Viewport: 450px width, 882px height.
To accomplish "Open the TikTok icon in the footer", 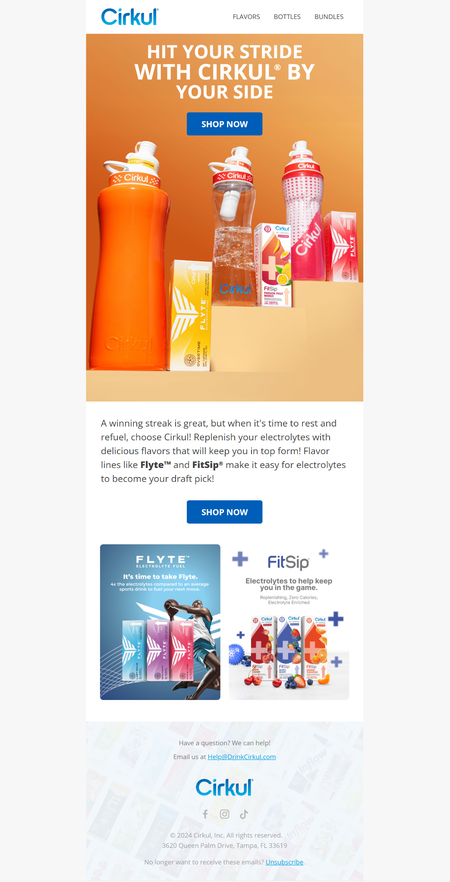I will [x=244, y=814].
